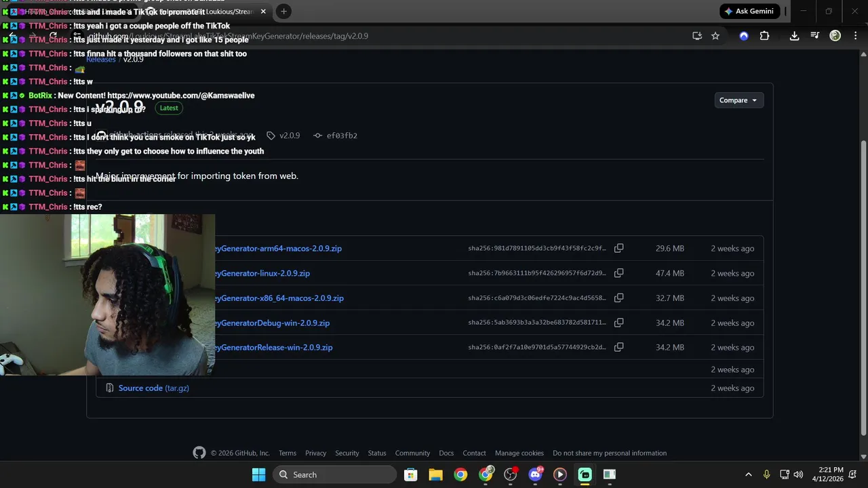The width and height of the screenshot is (868, 488).
Task: Open a new browser tab
Action: (x=283, y=11)
